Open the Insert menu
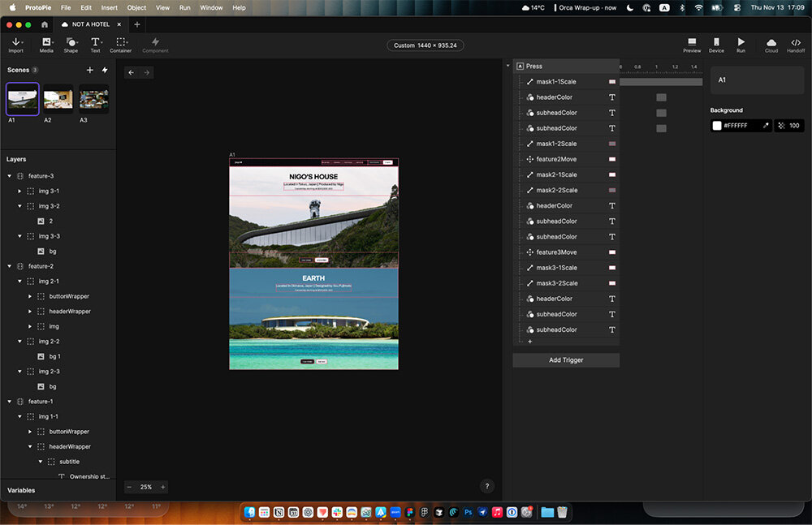The height and width of the screenshot is (525, 812). 110,7
